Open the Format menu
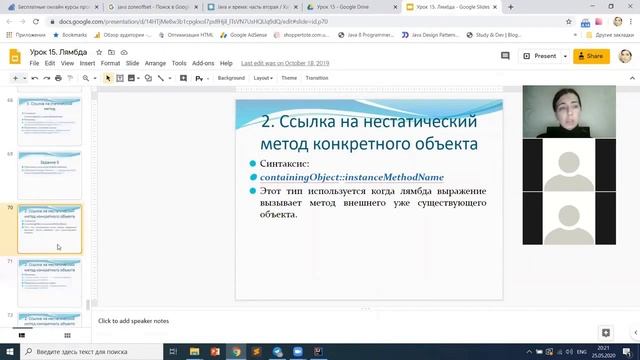This screenshot has width=640, height=360. coord(110,63)
